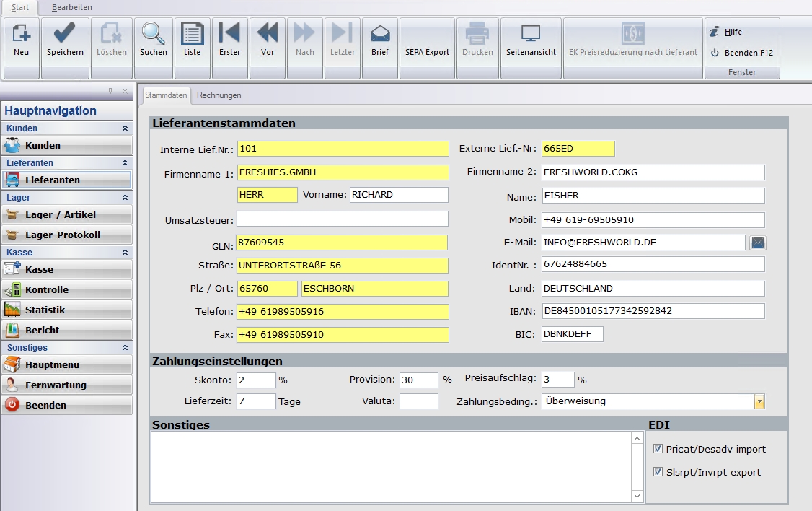Go to previous record with Vor
This screenshot has height=511, width=812.
[268, 40]
